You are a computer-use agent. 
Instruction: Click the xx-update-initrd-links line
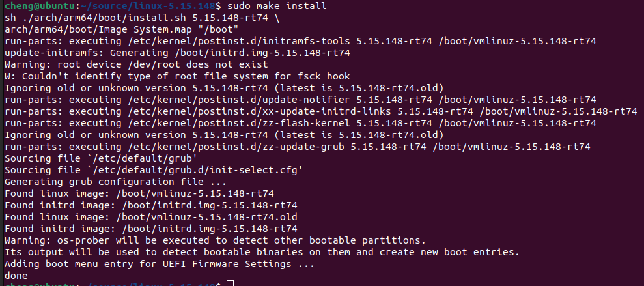319,111
